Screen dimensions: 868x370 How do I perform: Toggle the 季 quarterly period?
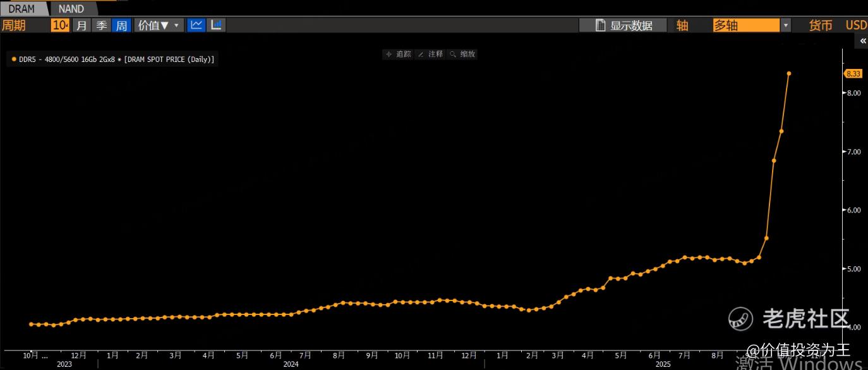pos(101,25)
